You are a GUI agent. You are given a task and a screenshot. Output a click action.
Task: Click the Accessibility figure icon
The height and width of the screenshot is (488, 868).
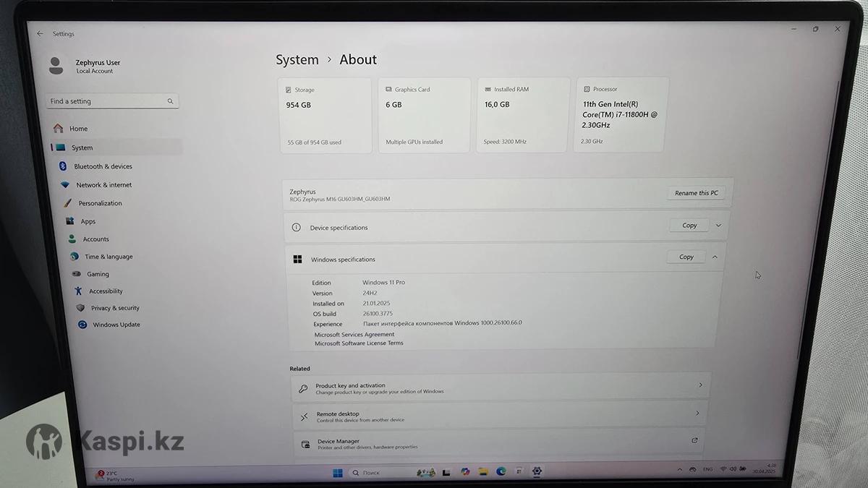[x=78, y=291]
